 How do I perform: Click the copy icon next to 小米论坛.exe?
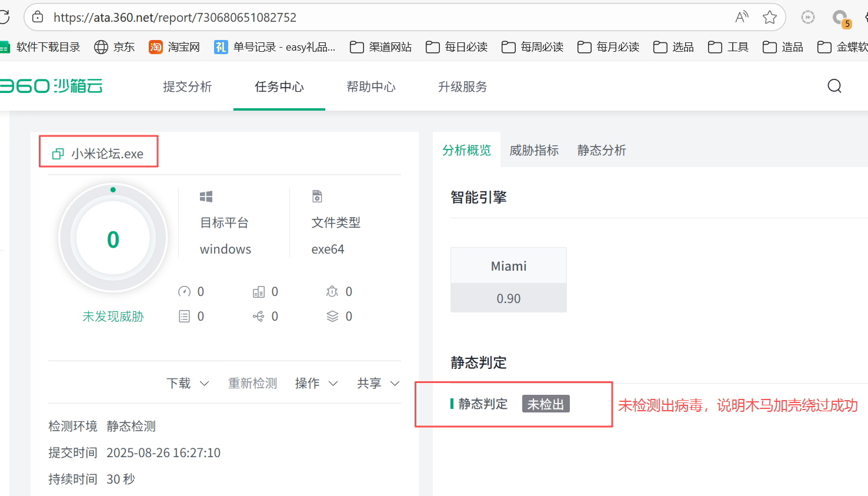(x=58, y=154)
